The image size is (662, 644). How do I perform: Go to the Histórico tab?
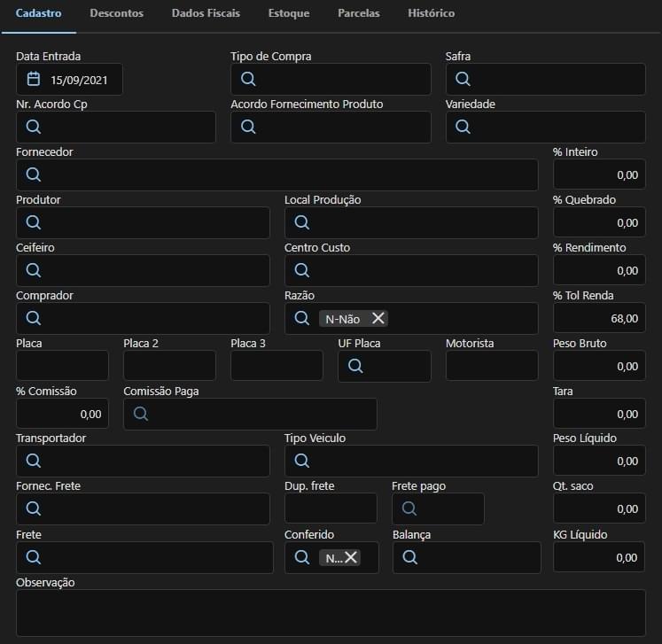[431, 14]
